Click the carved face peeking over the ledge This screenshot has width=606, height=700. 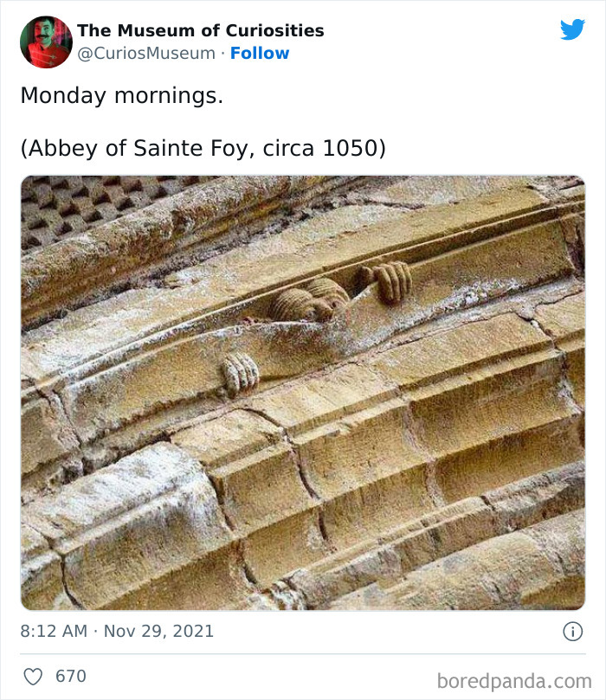pyautogui.click(x=309, y=299)
